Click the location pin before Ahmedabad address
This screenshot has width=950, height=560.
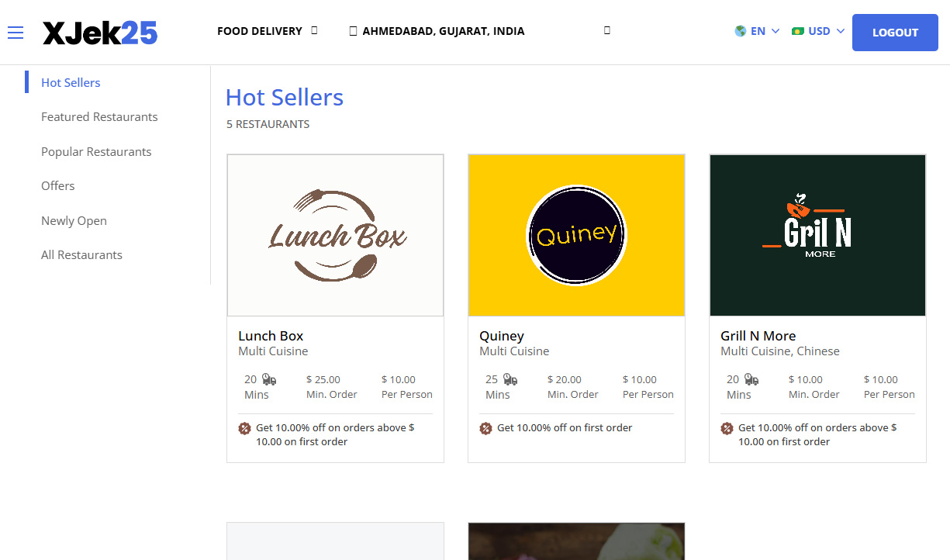(353, 31)
